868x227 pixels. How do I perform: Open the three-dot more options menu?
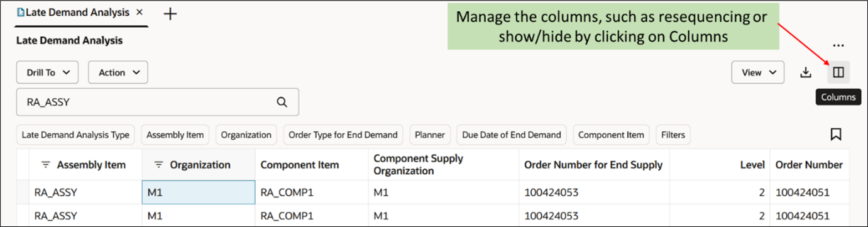coord(838,46)
